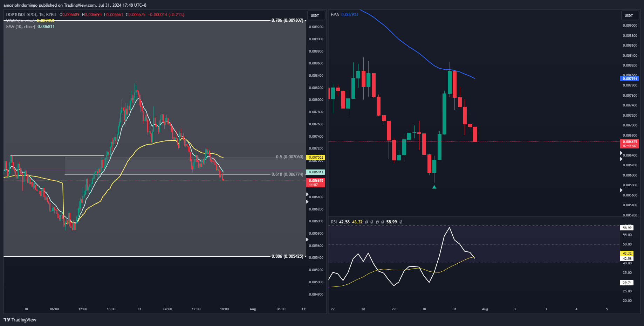Click the 0.618 (0.006774) Fibonacci level label
The width and height of the screenshot is (644, 326).
click(x=287, y=174)
